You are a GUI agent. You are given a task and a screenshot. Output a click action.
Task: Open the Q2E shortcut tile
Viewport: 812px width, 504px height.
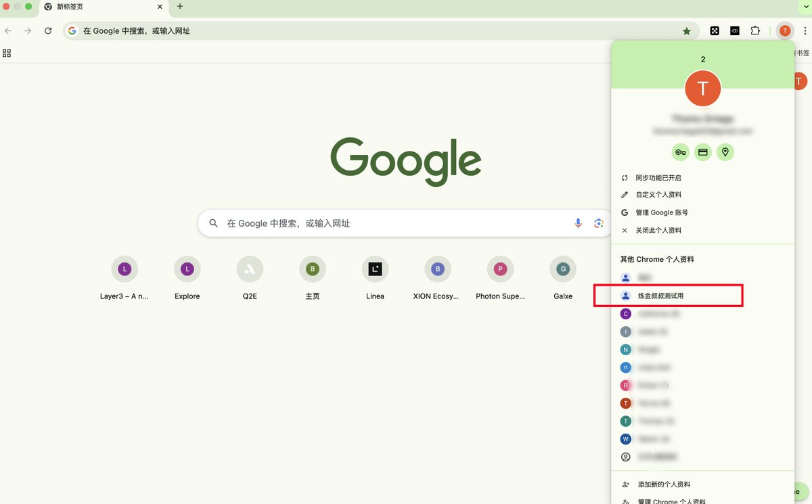coord(250,277)
